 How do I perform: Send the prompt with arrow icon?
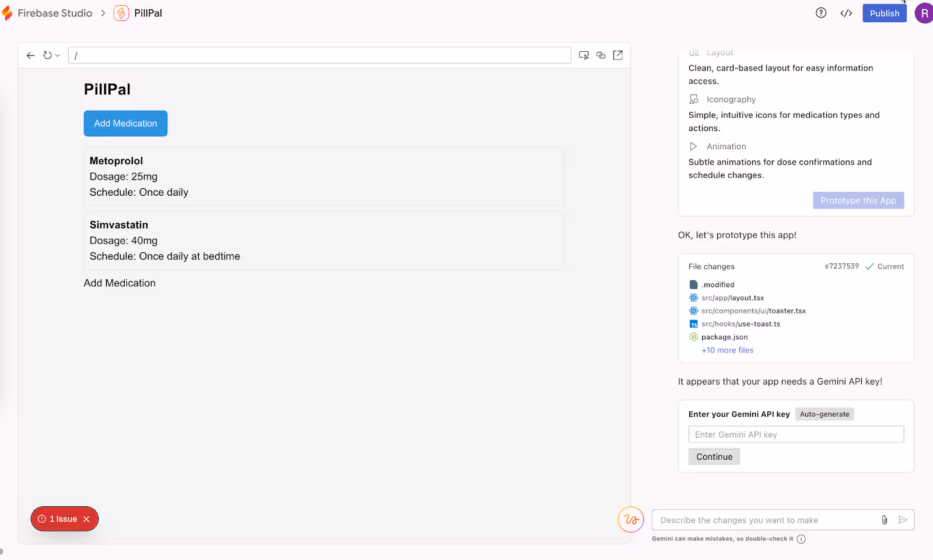(903, 520)
